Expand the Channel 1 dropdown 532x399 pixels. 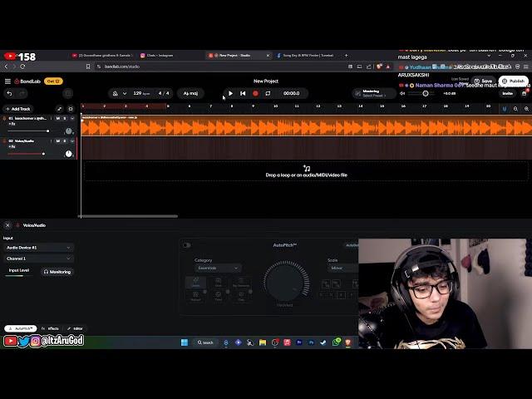(x=38, y=259)
